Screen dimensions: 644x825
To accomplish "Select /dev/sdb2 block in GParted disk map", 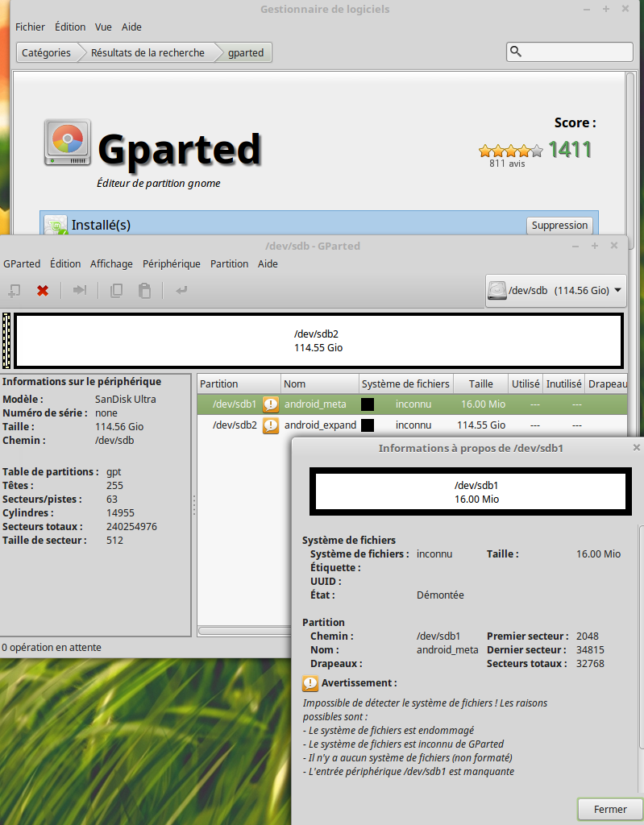I will click(318, 341).
